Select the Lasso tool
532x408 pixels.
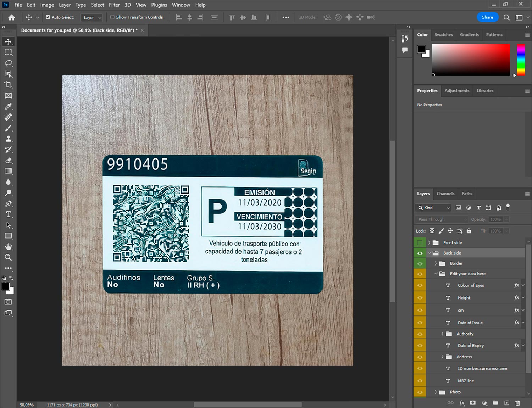[9, 63]
